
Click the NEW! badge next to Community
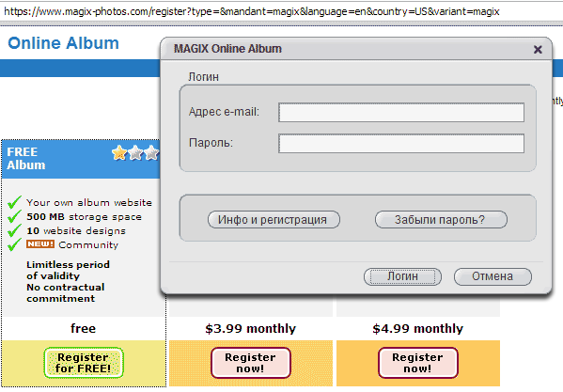pyautogui.click(x=40, y=244)
